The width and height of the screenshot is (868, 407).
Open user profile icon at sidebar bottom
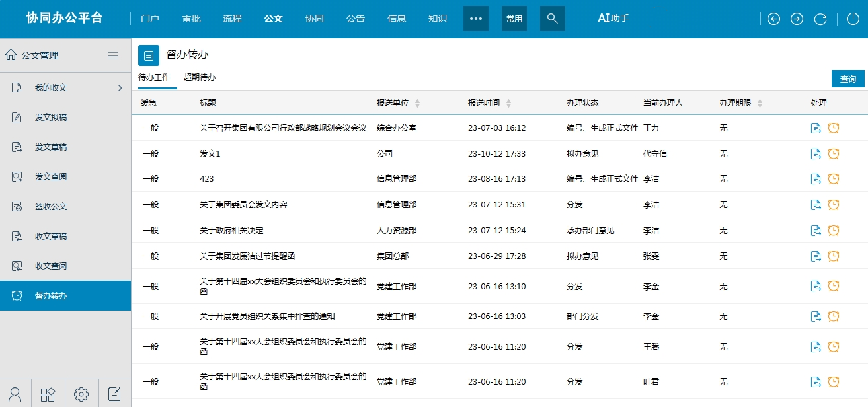pyautogui.click(x=16, y=394)
